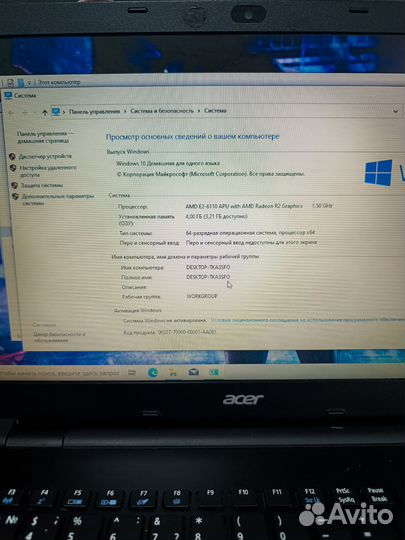
Task: Click DESKTOP-TKA3SFO computer name value
Action: [x=208, y=267]
